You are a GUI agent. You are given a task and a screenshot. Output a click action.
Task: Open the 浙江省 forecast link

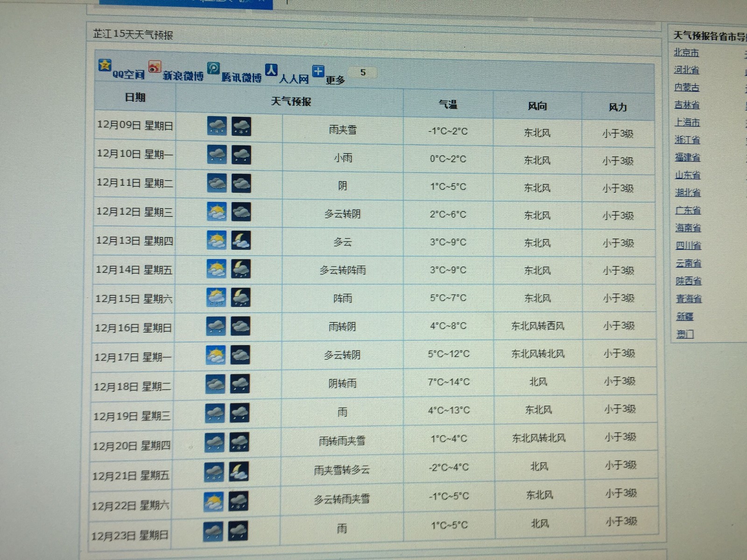point(687,140)
